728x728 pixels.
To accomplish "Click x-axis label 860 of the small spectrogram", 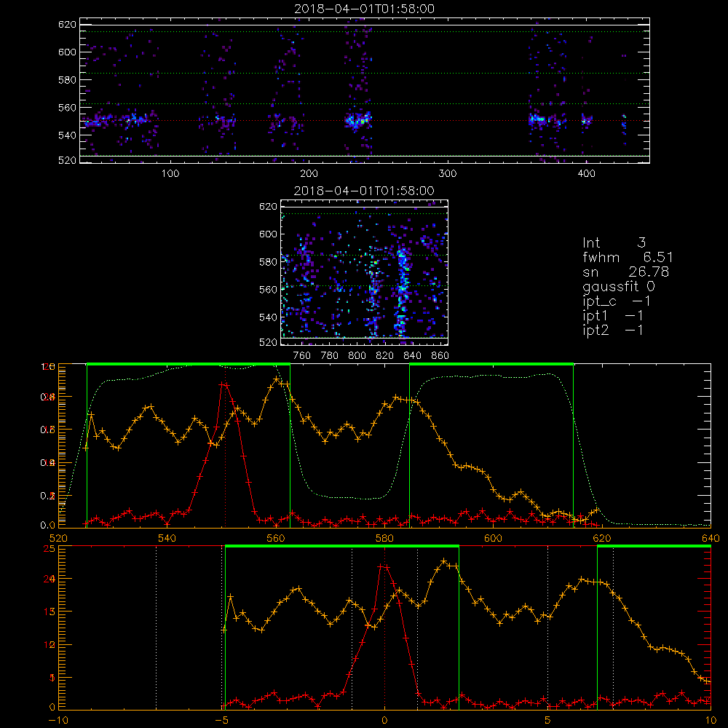I will 440,356.
